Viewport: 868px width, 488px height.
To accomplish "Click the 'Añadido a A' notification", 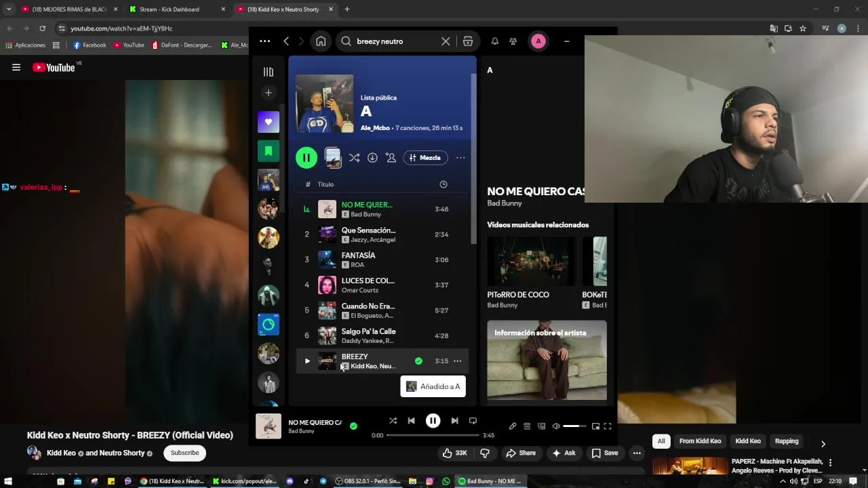I will click(433, 386).
